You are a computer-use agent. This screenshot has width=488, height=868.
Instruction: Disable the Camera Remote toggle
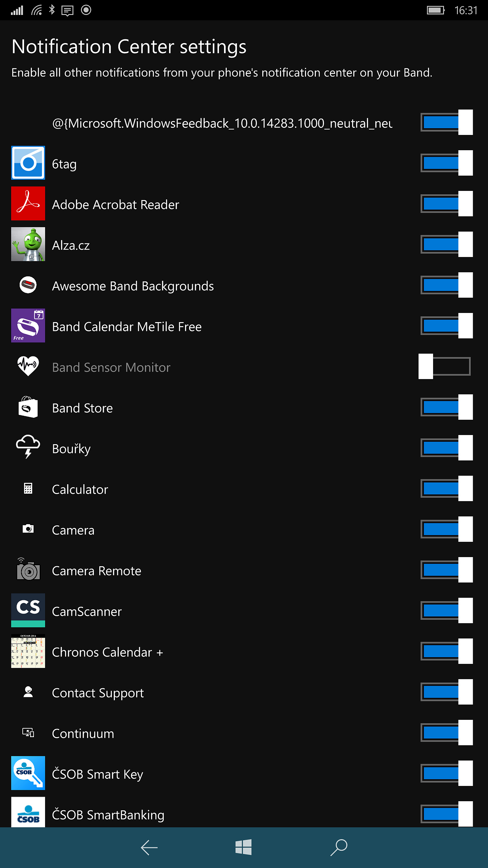coord(447,570)
